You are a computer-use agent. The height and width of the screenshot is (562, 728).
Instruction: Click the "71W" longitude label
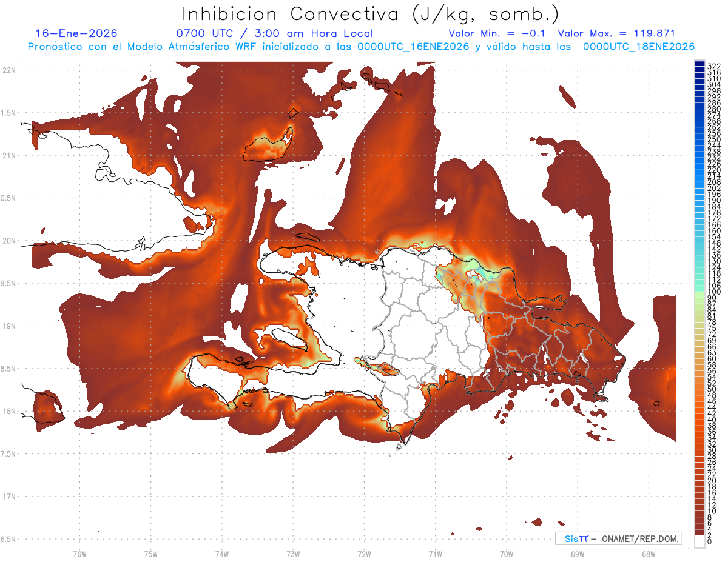pyautogui.click(x=435, y=554)
